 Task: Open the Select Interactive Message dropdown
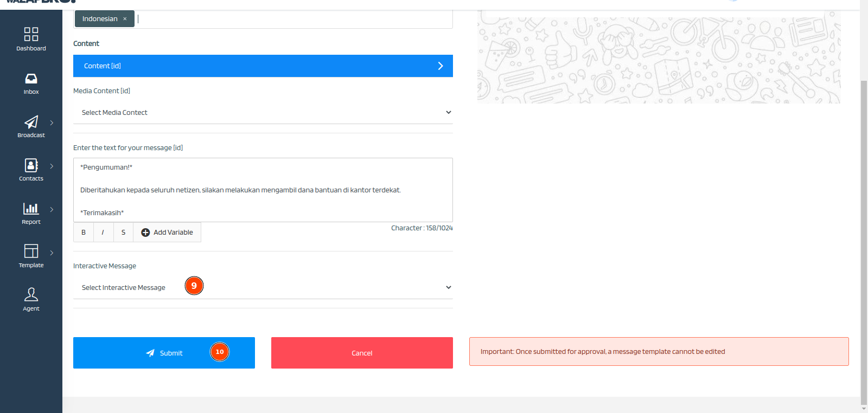tap(263, 287)
